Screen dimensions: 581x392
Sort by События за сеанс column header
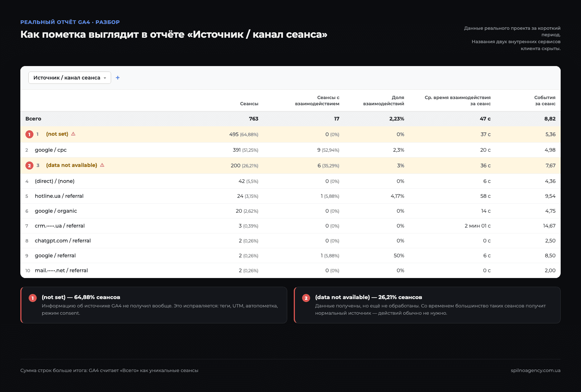[545, 101]
